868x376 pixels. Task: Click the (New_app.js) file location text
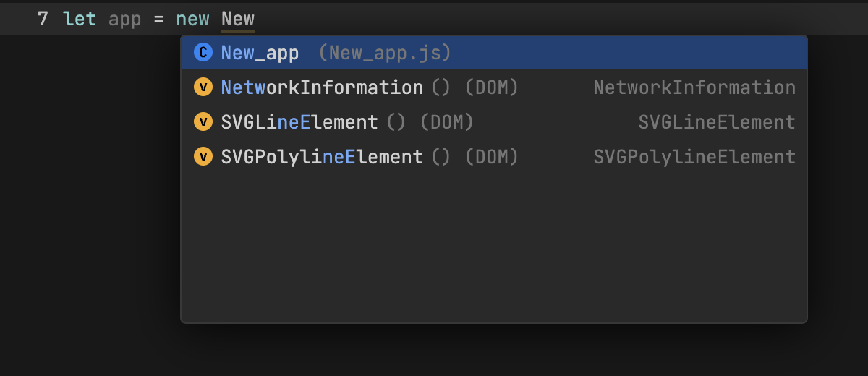coord(385,53)
